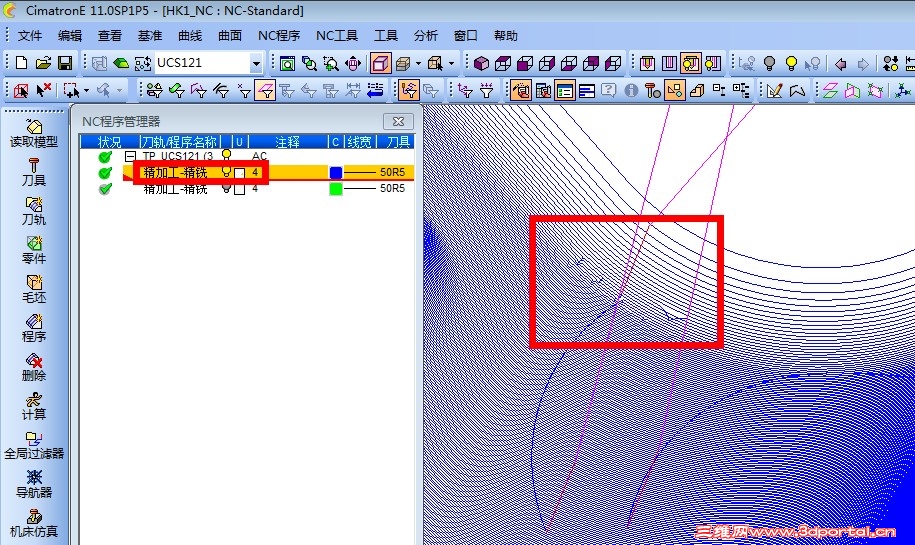Viewport: 915px width, 545px height.
Task: Close the NC程序管理器 panel
Action: pyautogui.click(x=399, y=121)
